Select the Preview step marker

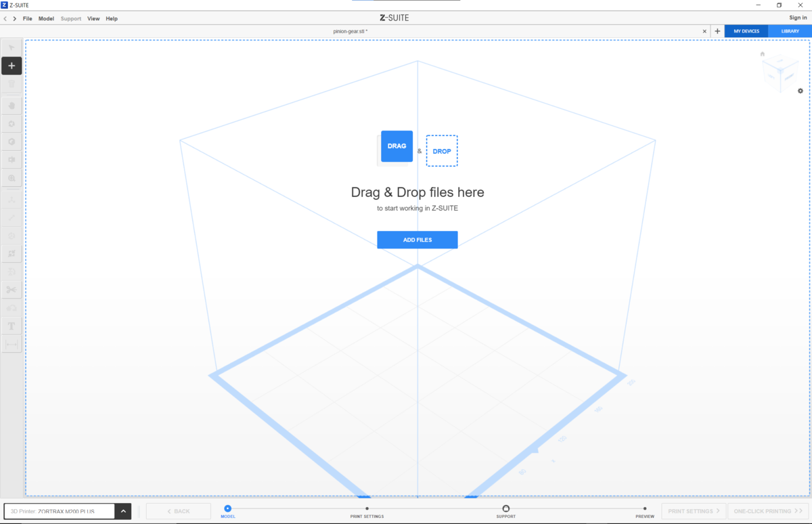point(645,508)
